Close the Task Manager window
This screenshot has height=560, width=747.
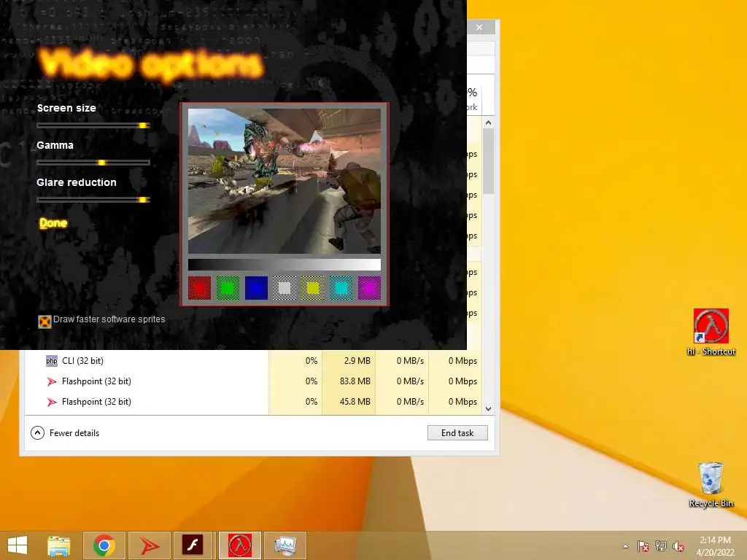pyautogui.click(x=479, y=28)
